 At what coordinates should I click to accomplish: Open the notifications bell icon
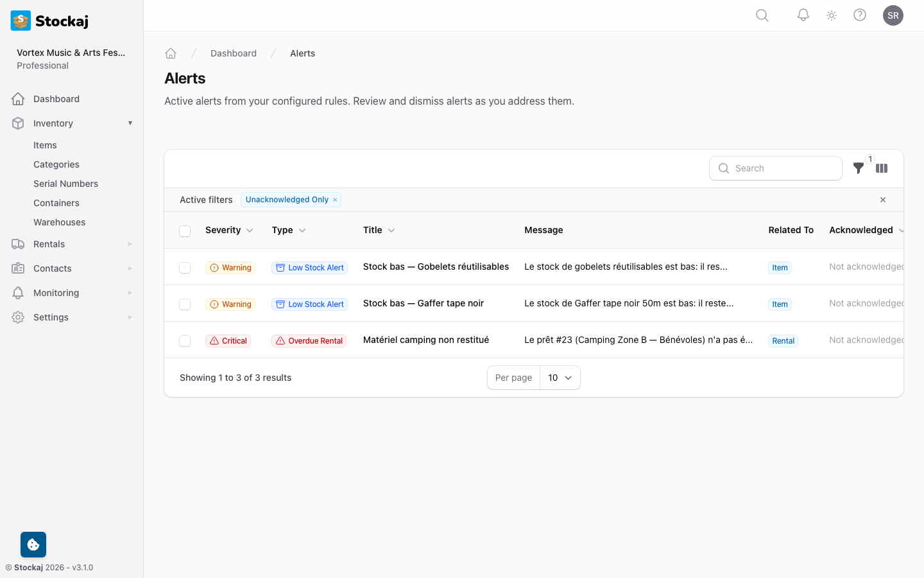pos(803,15)
